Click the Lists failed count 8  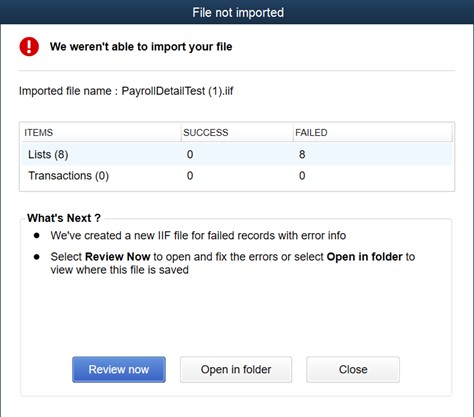(x=302, y=154)
